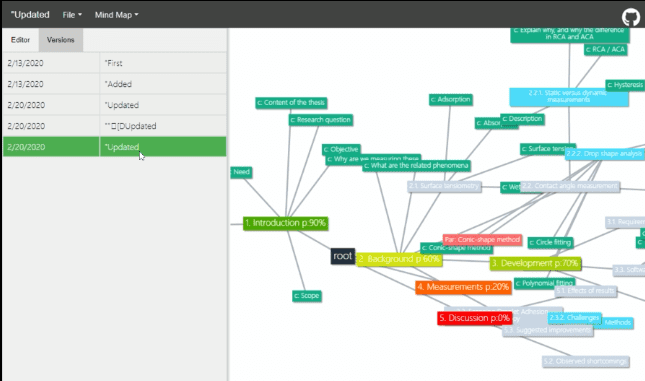
Task: Select the Versions tab
Action: click(60, 40)
